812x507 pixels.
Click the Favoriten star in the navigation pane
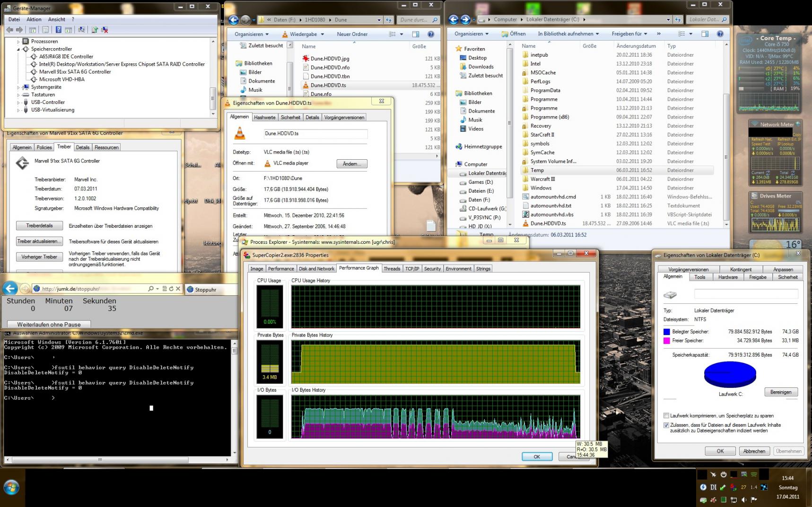tap(458, 49)
